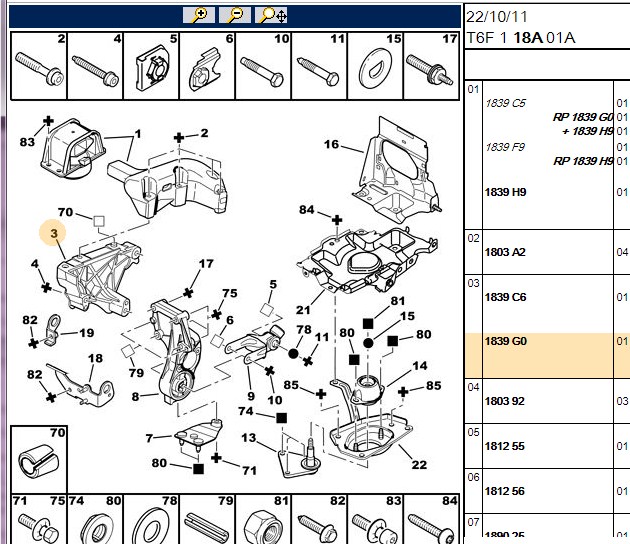Click callout number 8 in the diagram

click(x=135, y=397)
